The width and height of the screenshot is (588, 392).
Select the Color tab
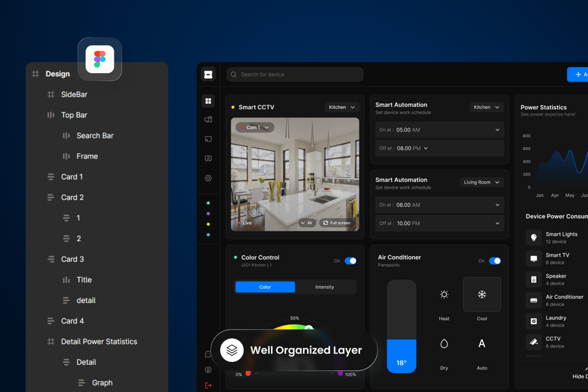click(265, 287)
